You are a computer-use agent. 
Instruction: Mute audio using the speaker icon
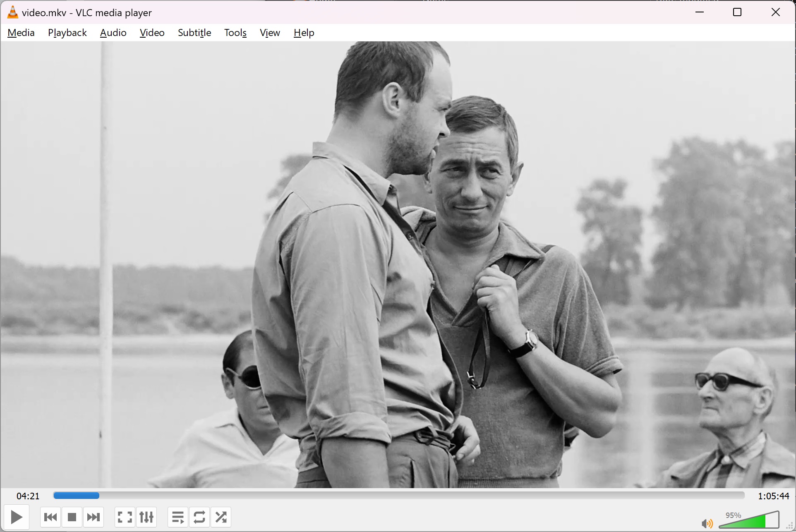click(707, 524)
